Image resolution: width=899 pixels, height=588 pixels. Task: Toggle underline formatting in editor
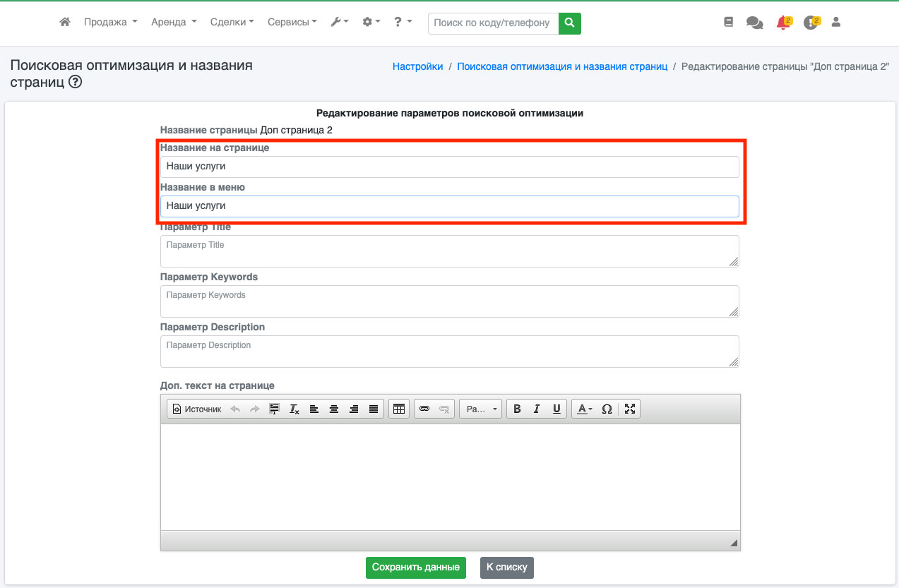(556, 409)
